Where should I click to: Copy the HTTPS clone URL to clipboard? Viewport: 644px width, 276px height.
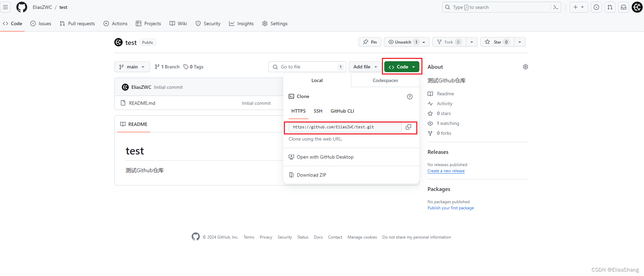(x=408, y=127)
